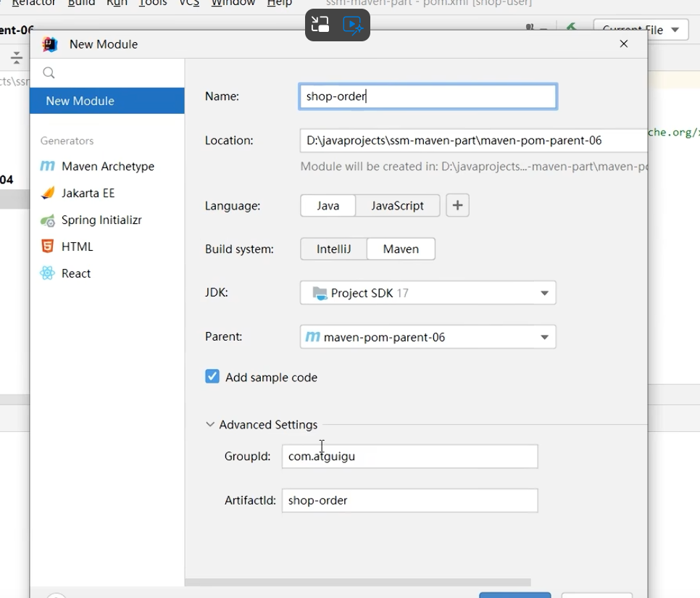Click the horizontal scrollbar at dialog bottom
The width and height of the screenshot is (700, 598).
(357, 582)
